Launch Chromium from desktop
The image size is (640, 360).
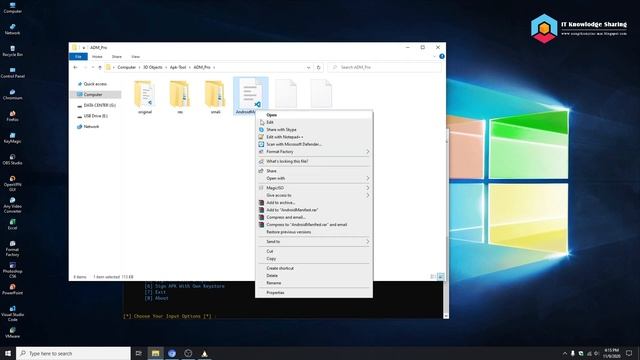[x=13, y=94]
